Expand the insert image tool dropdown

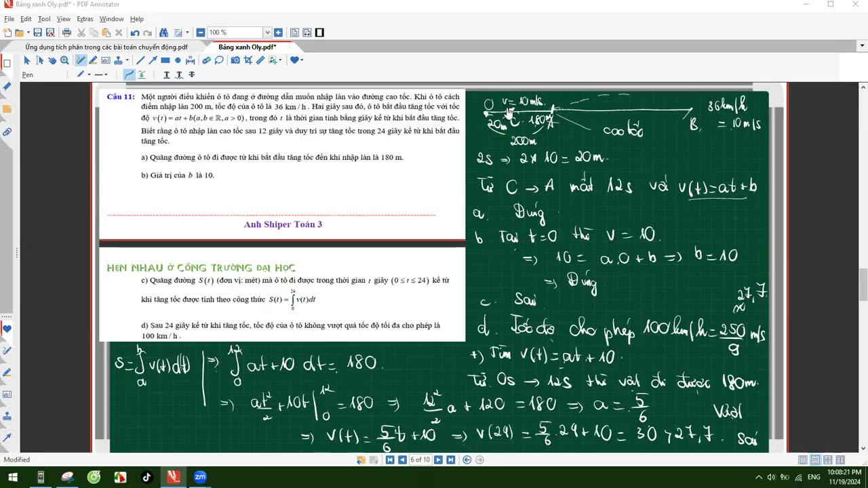pyautogui.click(x=280, y=60)
